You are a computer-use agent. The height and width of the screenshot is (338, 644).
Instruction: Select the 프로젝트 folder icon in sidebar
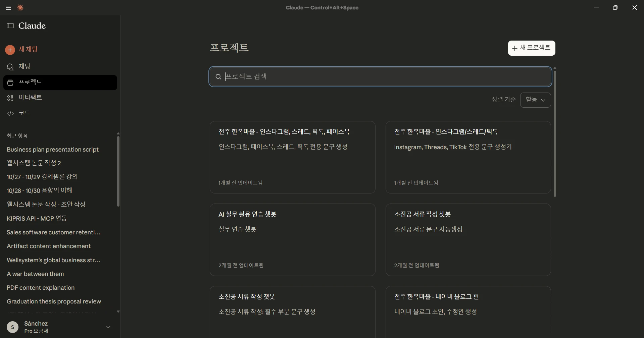(x=10, y=82)
